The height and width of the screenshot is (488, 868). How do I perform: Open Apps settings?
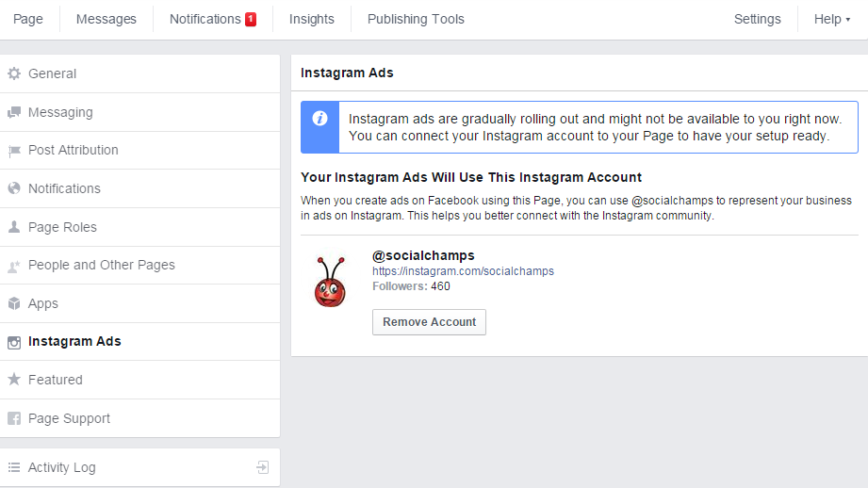pos(140,303)
